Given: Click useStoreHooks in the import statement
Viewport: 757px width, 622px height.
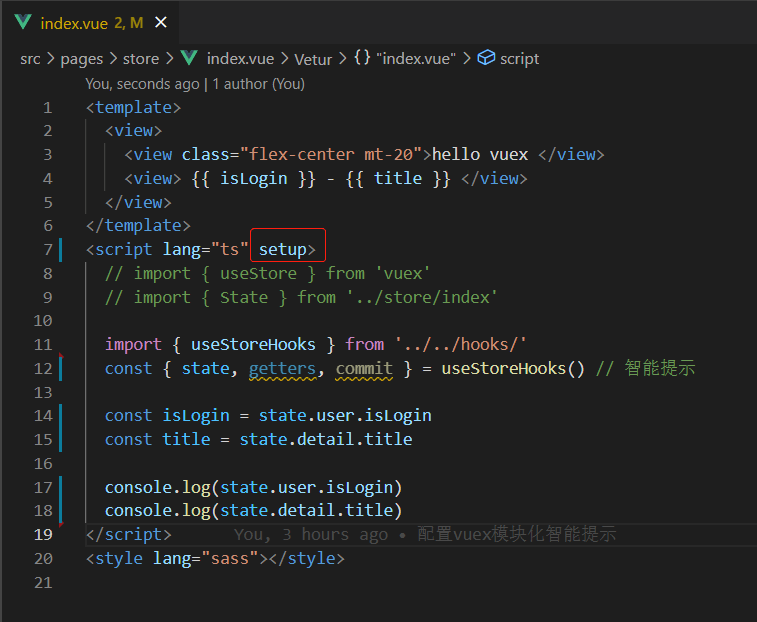Looking at the screenshot, I should click(x=253, y=345).
